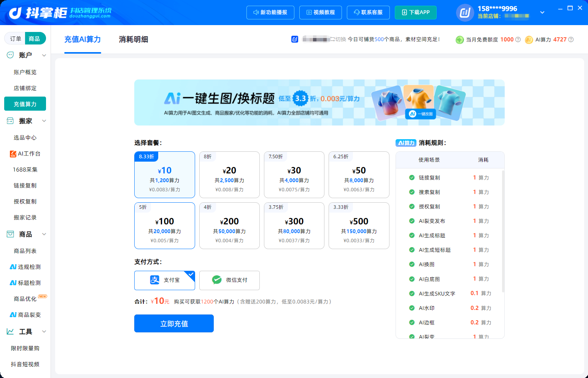
Task: Click the 立即充值 button
Action: click(174, 324)
